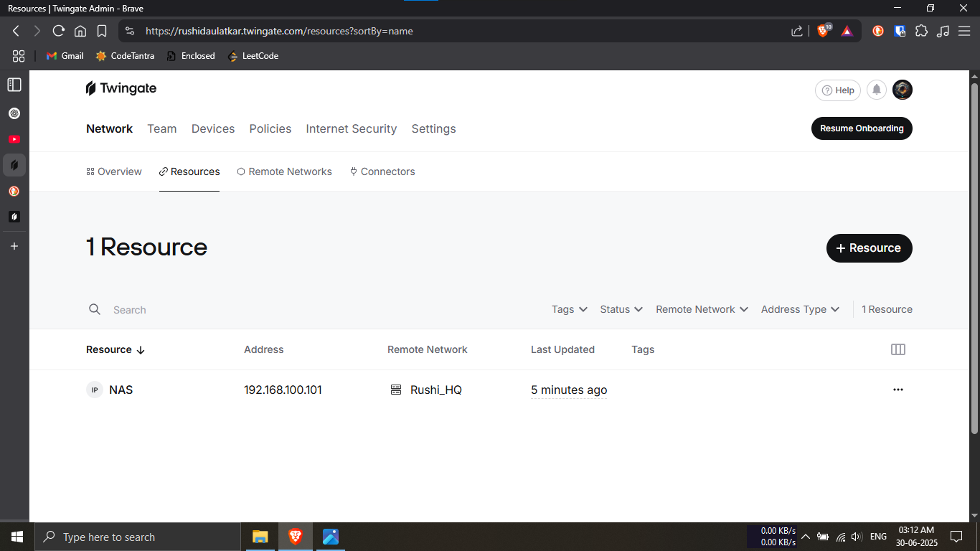Click the Twingate logo

[121, 88]
